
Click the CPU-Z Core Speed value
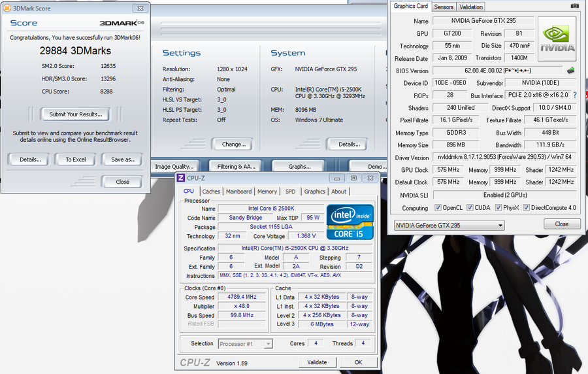tap(242, 297)
